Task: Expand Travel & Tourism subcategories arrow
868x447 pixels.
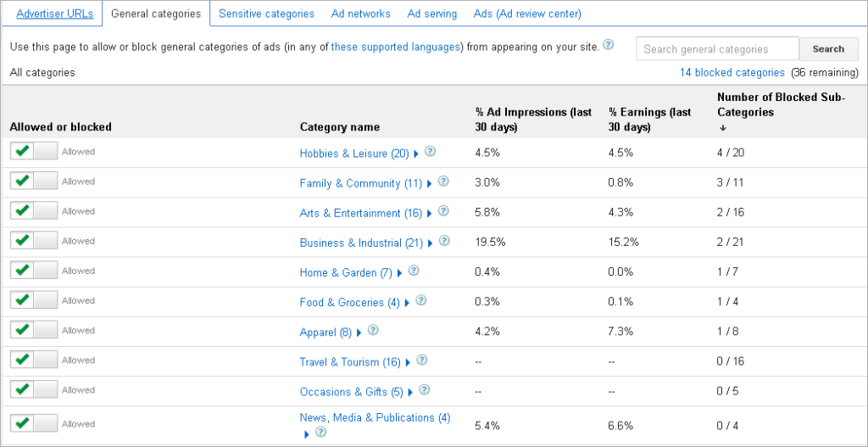Action: coord(409,362)
